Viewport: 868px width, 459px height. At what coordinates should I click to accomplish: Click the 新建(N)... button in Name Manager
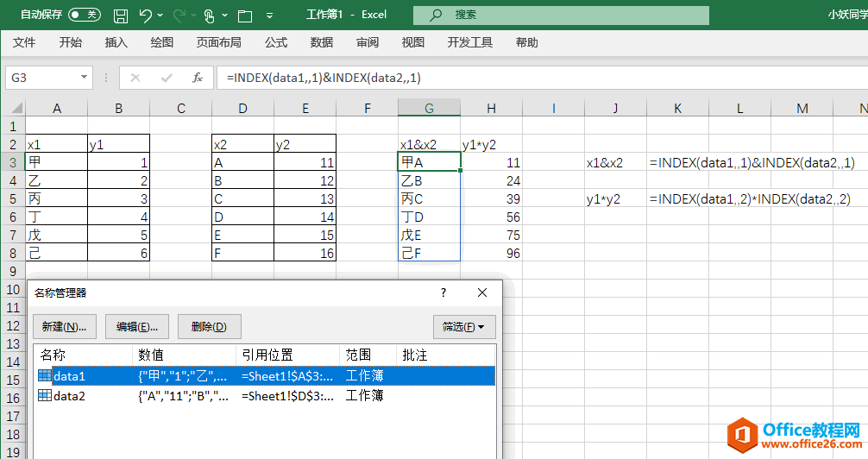tap(64, 327)
